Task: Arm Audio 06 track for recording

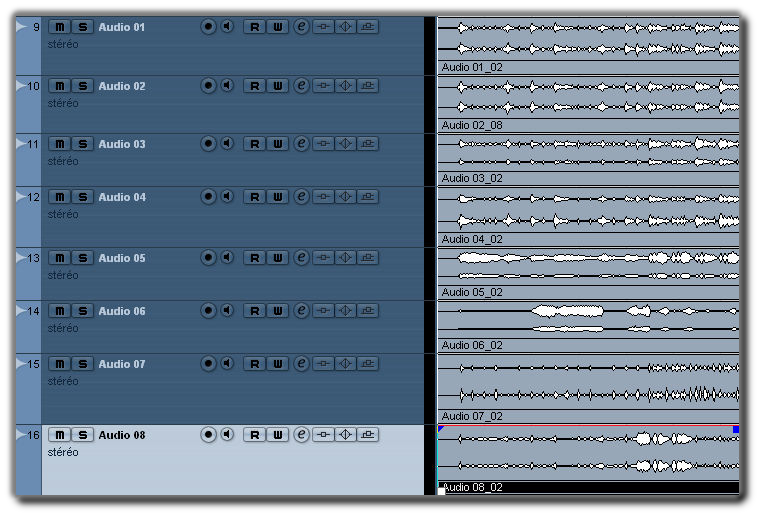Action: click(x=208, y=311)
